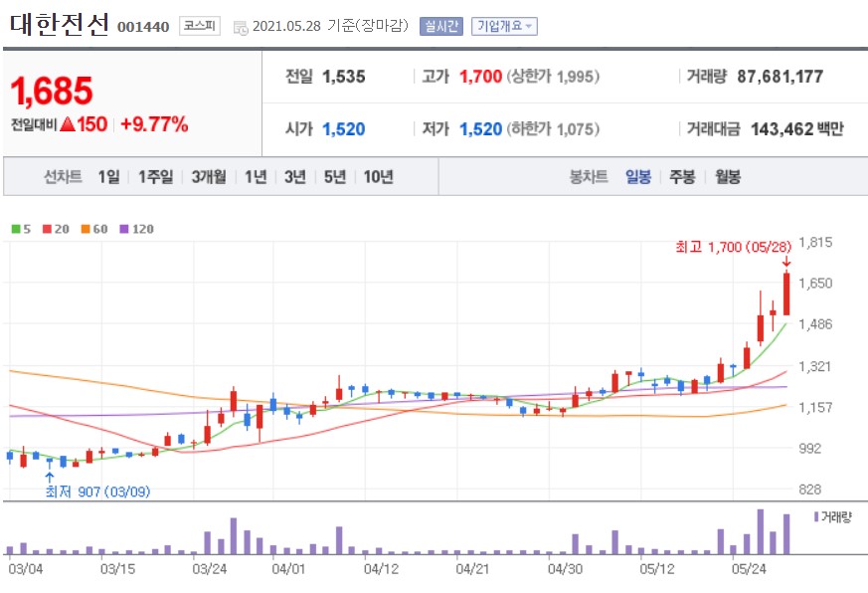Click the +9.77% change rate
Screen dimensions: 868x593
coord(154,124)
